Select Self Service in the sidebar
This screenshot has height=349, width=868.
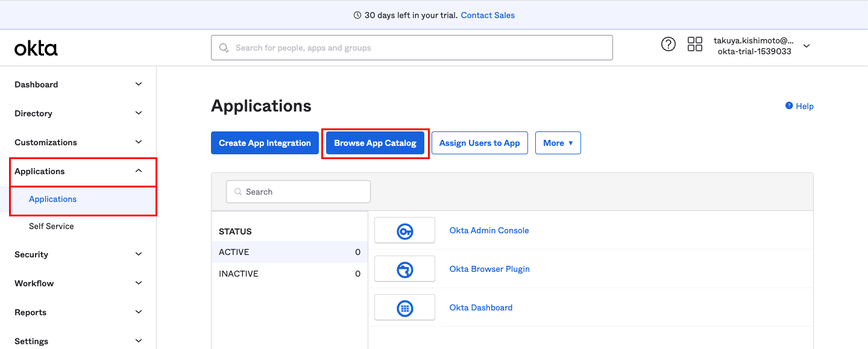pos(51,227)
